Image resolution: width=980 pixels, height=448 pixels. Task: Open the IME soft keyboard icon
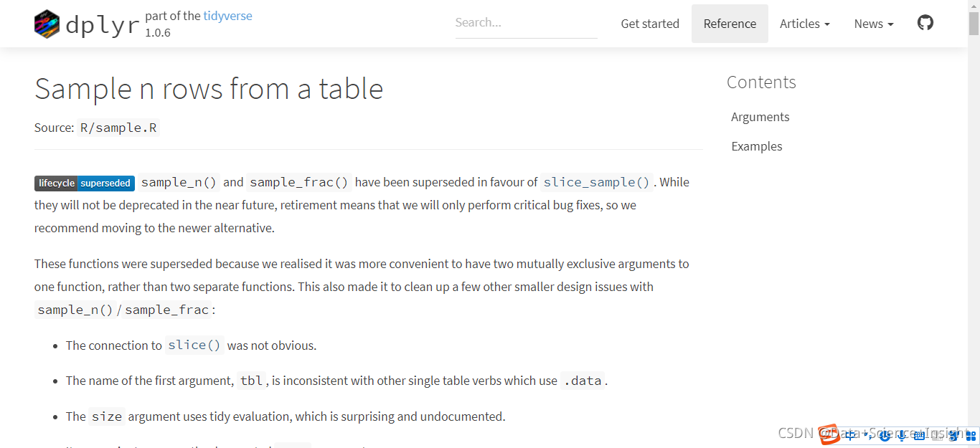[919, 435]
